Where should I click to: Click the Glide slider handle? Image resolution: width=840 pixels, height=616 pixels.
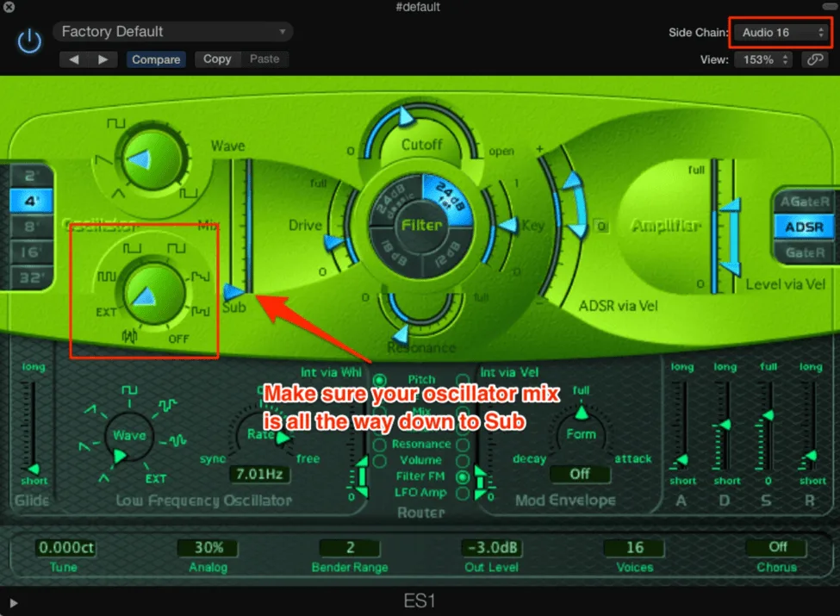34,469
